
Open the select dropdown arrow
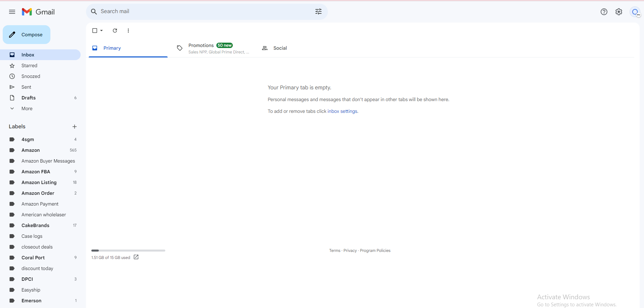point(101,31)
